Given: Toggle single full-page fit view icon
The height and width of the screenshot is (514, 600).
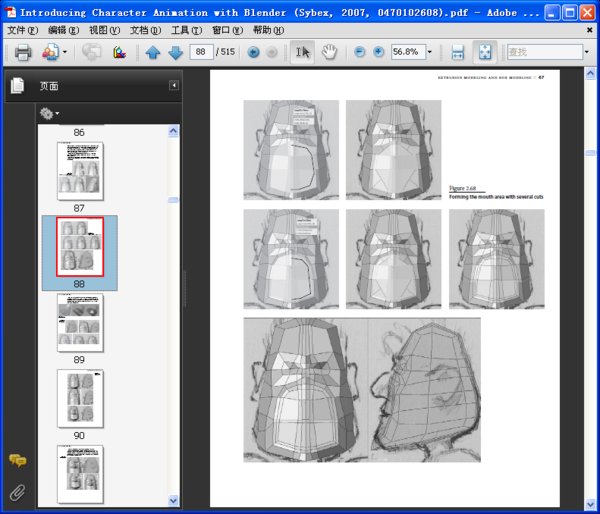Looking at the screenshot, I should (x=485, y=52).
